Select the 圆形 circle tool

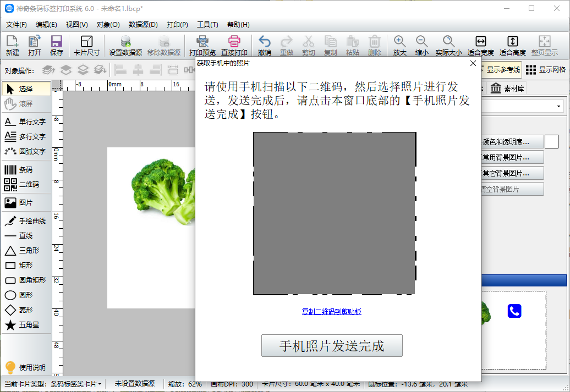pos(26,295)
